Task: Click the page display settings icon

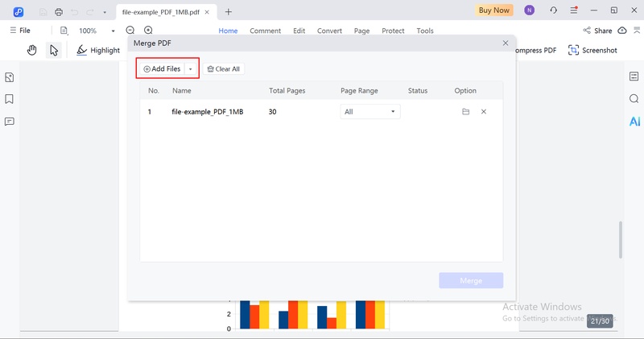Action: click(x=64, y=31)
